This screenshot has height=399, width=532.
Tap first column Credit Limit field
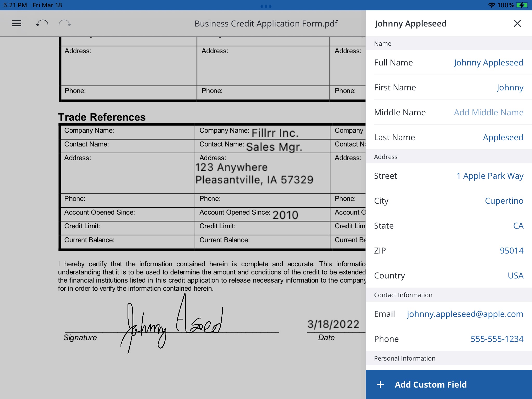pos(128,228)
